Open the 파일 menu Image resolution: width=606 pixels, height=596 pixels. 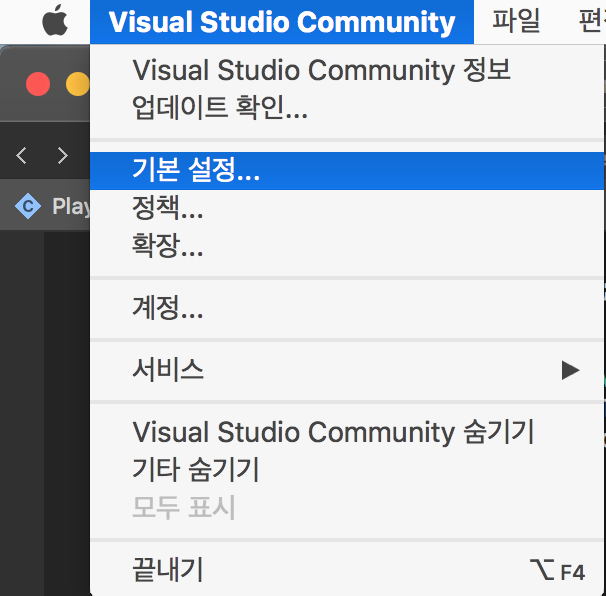(x=516, y=22)
